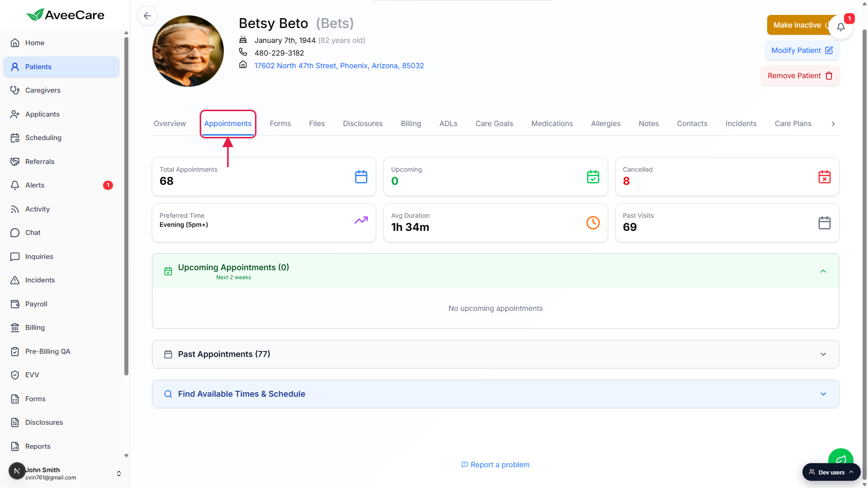
Task: Expand the Past Appointments section
Action: 823,354
